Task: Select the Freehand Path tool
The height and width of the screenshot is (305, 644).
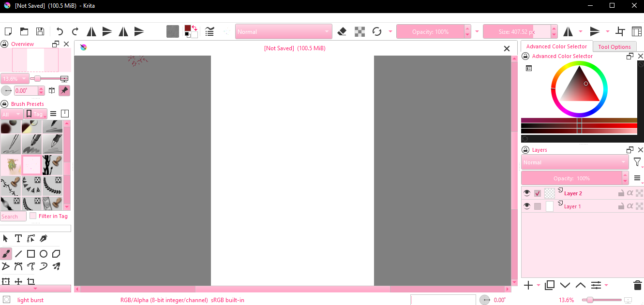Action: tap(31, 266)
